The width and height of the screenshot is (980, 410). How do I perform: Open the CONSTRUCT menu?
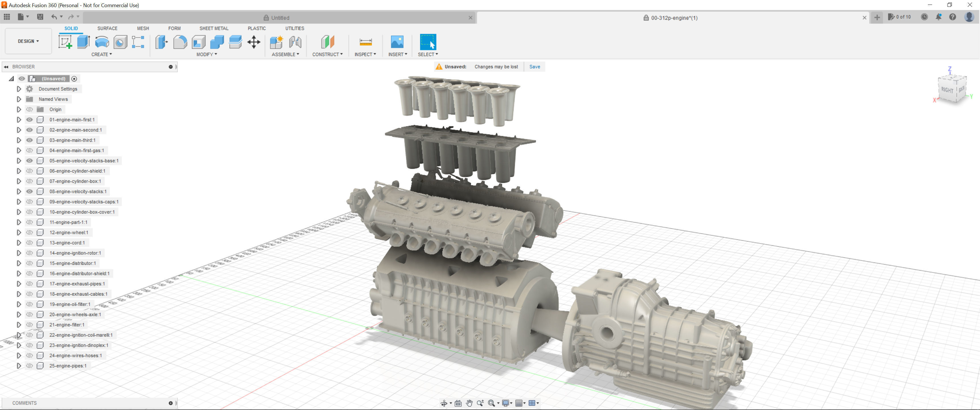pyautogui.click(x=327, y=54)
